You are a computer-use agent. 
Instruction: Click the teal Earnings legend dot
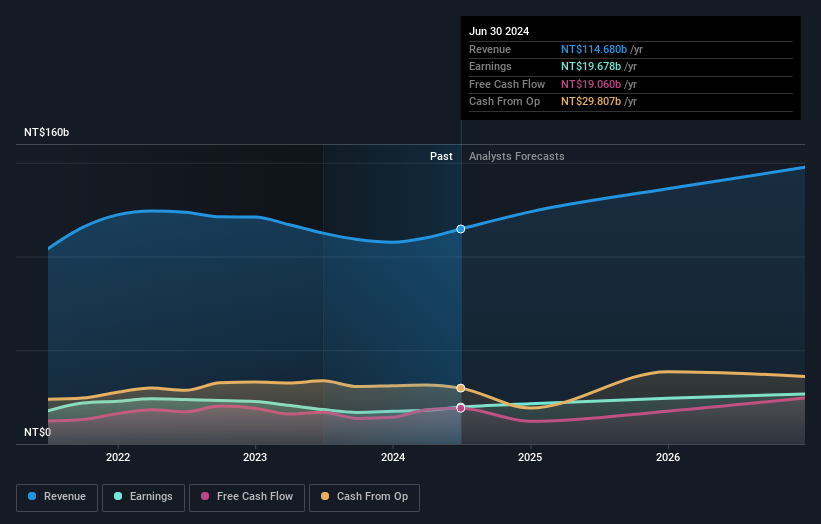point(118,496)
